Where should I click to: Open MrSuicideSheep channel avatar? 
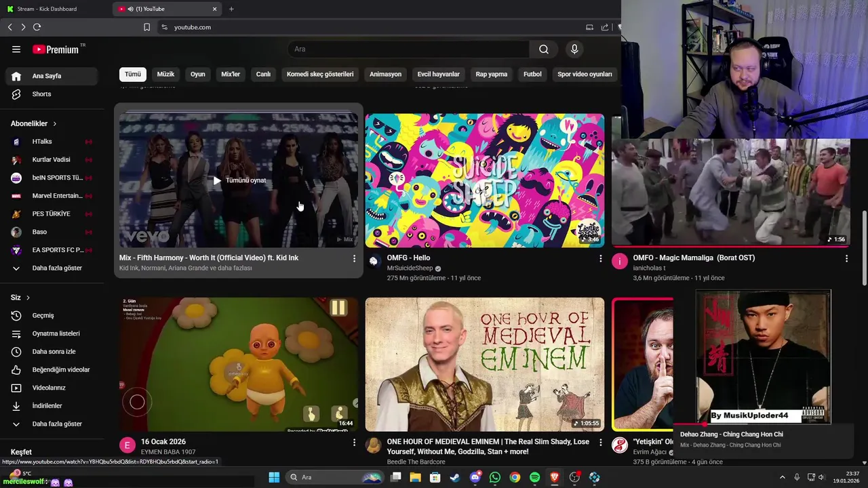(x=374, y=261)
